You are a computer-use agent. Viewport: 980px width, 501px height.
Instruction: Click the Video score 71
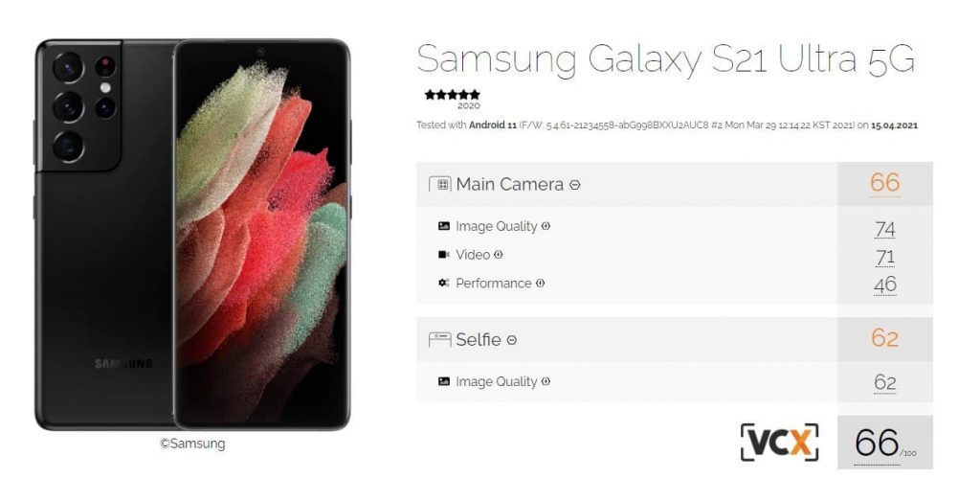[x=885, y=257]
